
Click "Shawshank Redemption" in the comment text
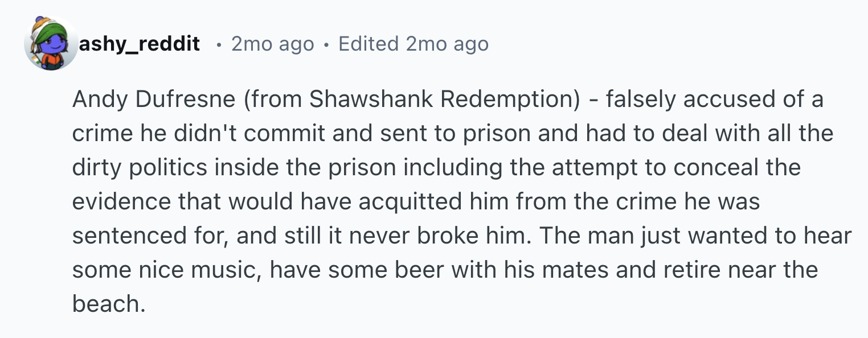click(x=443, y=100)
